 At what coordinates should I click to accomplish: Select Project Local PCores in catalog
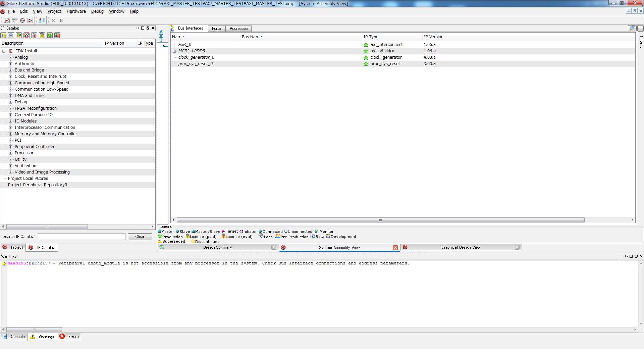tap(28, 179)
